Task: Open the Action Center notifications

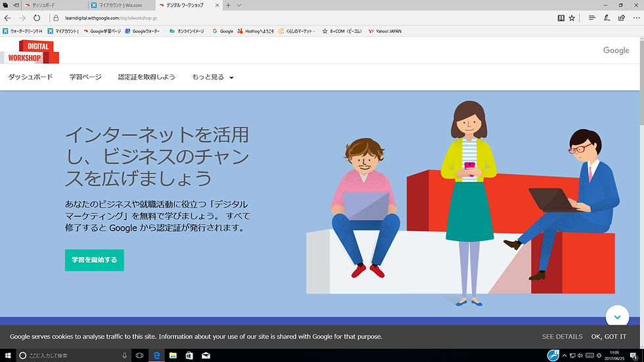Action: click(634, 355)
